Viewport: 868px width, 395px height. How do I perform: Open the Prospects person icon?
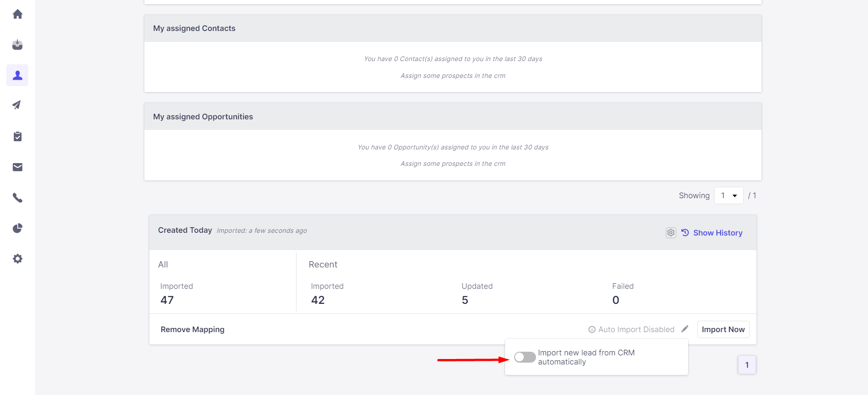17,75
